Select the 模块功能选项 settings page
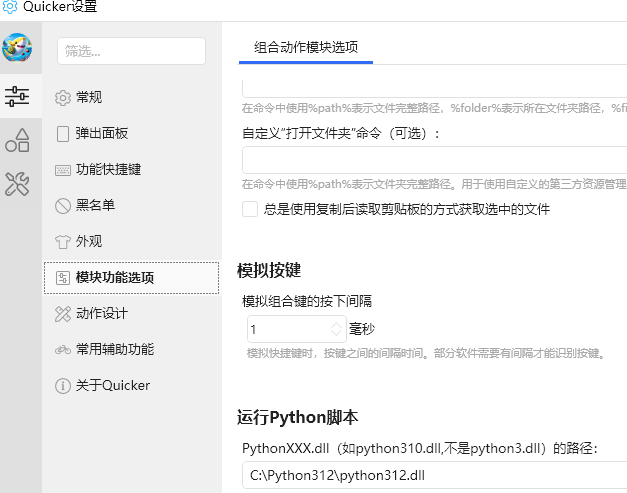This screenshot has width=627, height=493. (x=132, y=277)
